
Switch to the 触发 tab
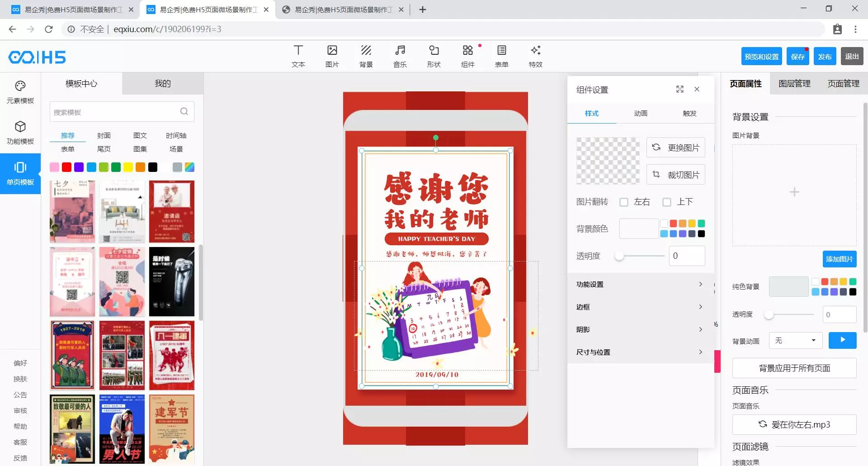(689, 113)
